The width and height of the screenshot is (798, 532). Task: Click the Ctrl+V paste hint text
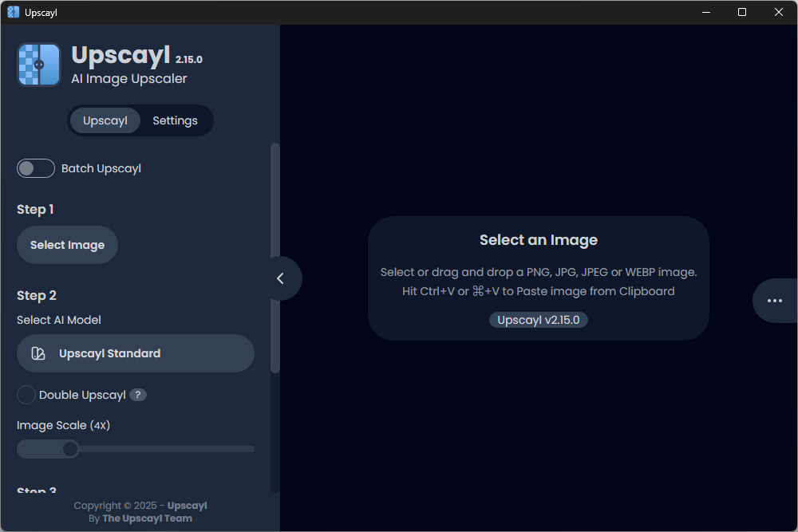(x=539, y=291)
